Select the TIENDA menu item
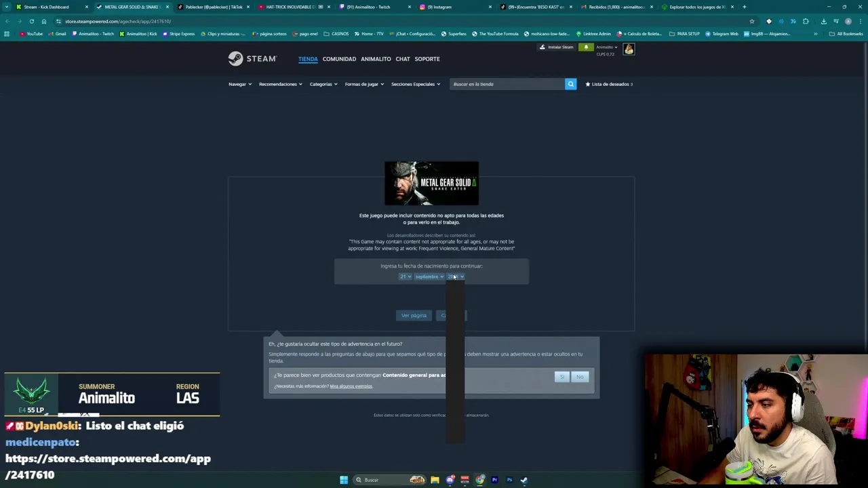Screen dimensions: 868x488 point(308,59)
